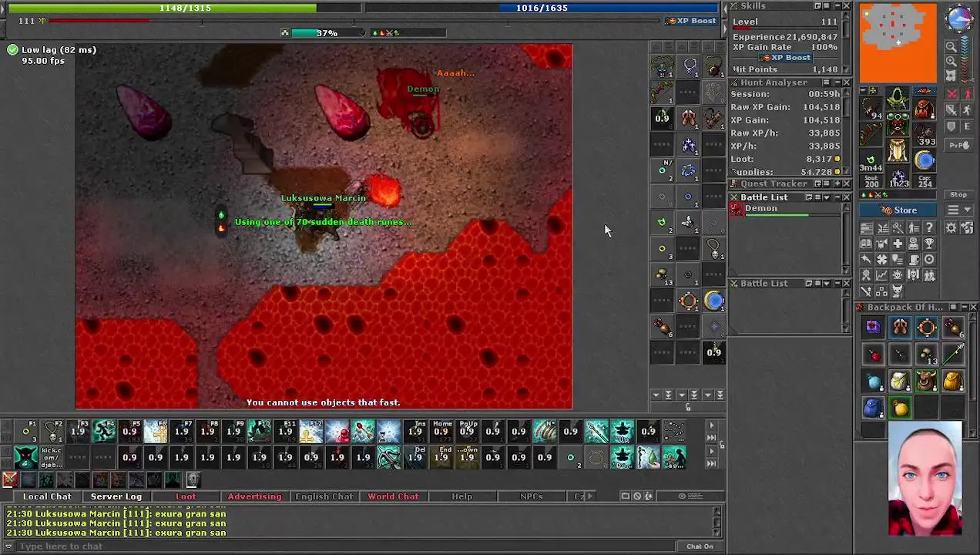The height and width of the screenshot is (555, 980).
Task: Enable defensive shield combat mode
Action: click(x=952, y=126)
